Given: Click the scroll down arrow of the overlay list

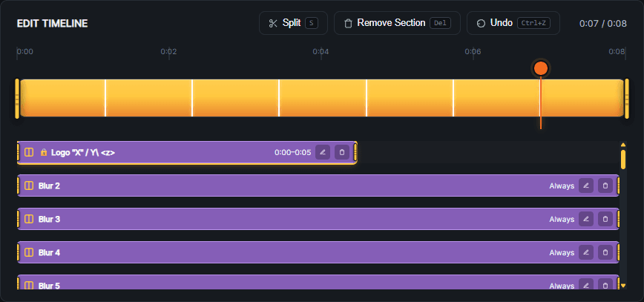Looking at the screenshot, I should [x=623, y=285].
